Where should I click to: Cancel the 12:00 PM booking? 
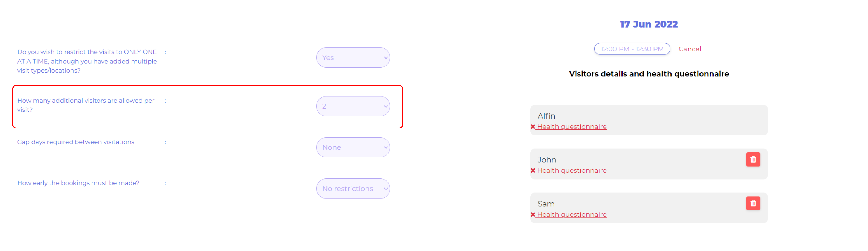(689, 49)
